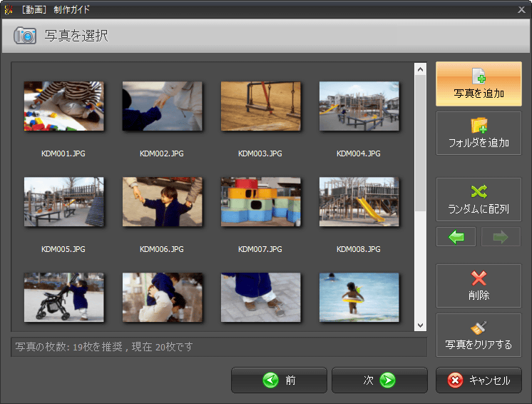Viewport: 532px width, 404px height.
Task: Cancel the wizard with キャンセル button
Action: point(479,380)
